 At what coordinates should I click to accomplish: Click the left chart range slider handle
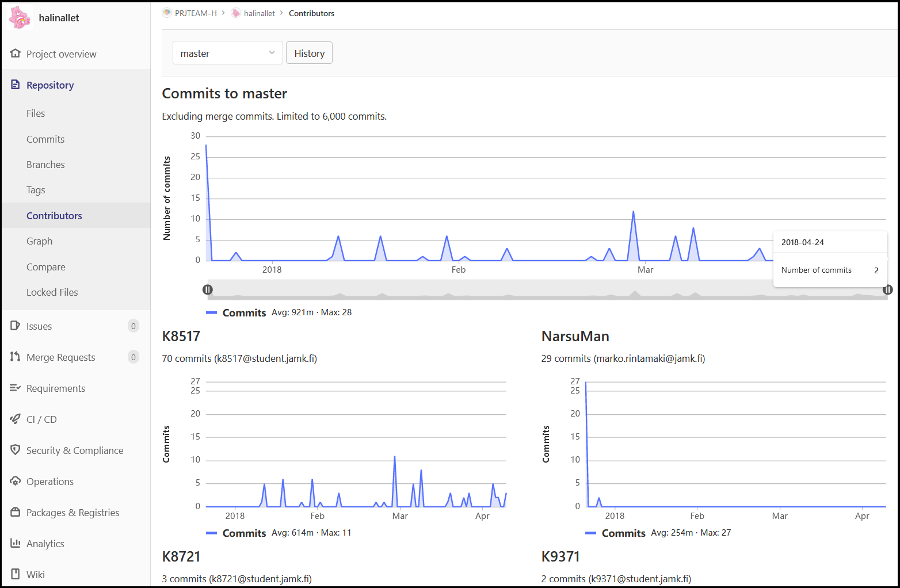click(208, 290)
